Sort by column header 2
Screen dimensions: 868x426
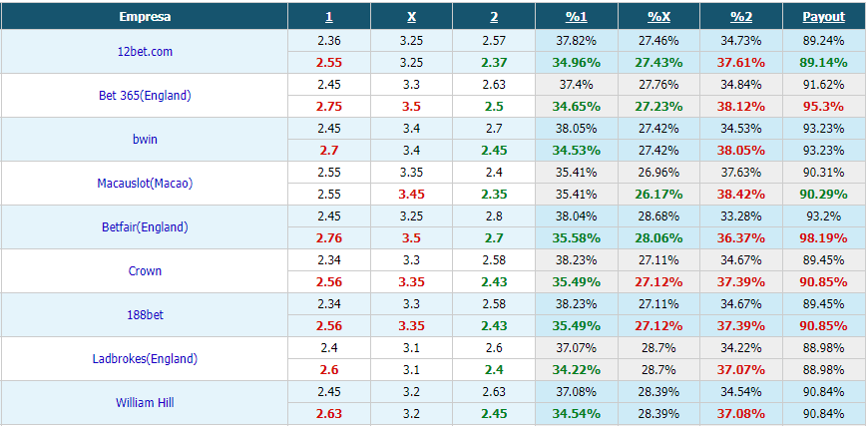click(x=494, y=17)
